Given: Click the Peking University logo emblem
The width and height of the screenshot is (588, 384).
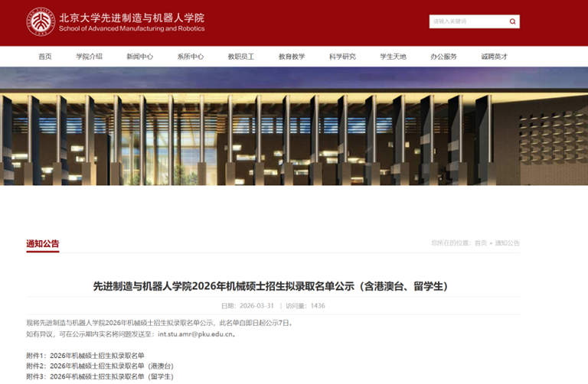Looking at the screenshot, I should tap(41, 21).
